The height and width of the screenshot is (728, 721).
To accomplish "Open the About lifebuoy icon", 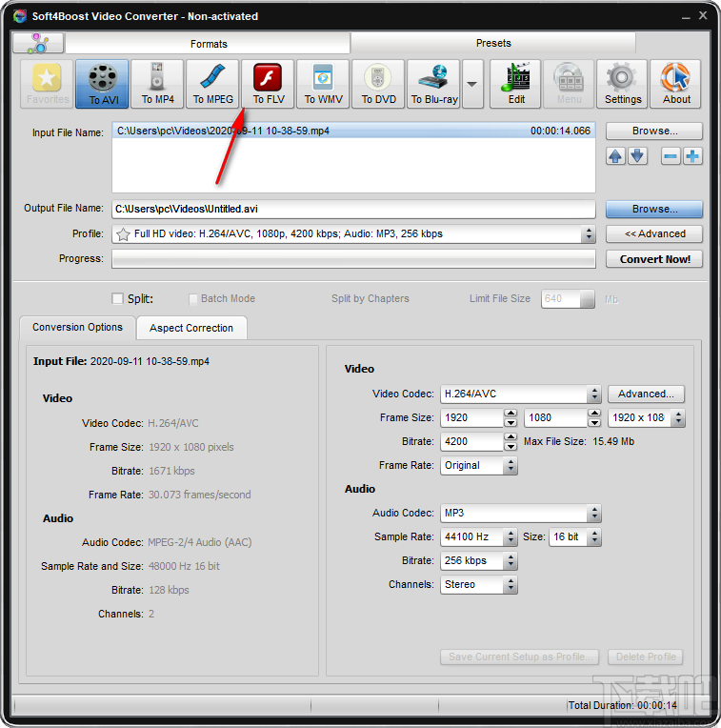I will pos(675,84).
